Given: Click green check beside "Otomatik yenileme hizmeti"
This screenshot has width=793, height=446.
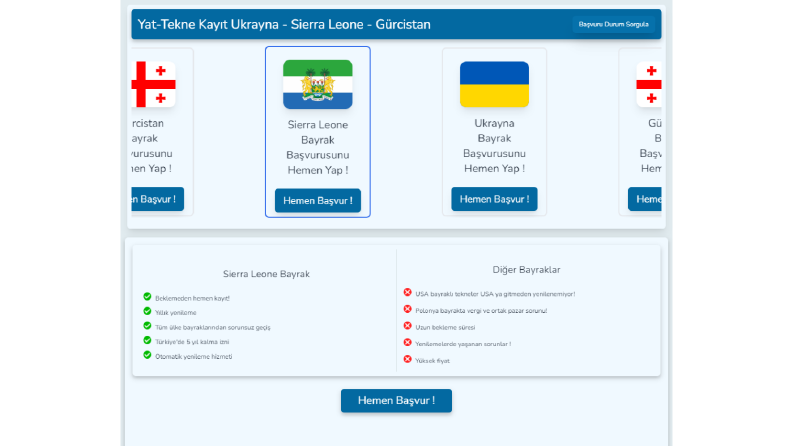Looking at the screenshot, I should pos(147,355).
